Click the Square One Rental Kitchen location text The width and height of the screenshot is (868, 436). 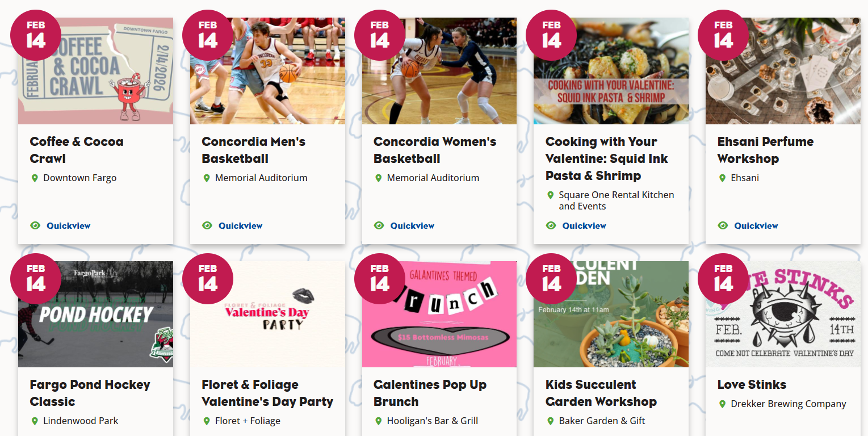[617, 200]
